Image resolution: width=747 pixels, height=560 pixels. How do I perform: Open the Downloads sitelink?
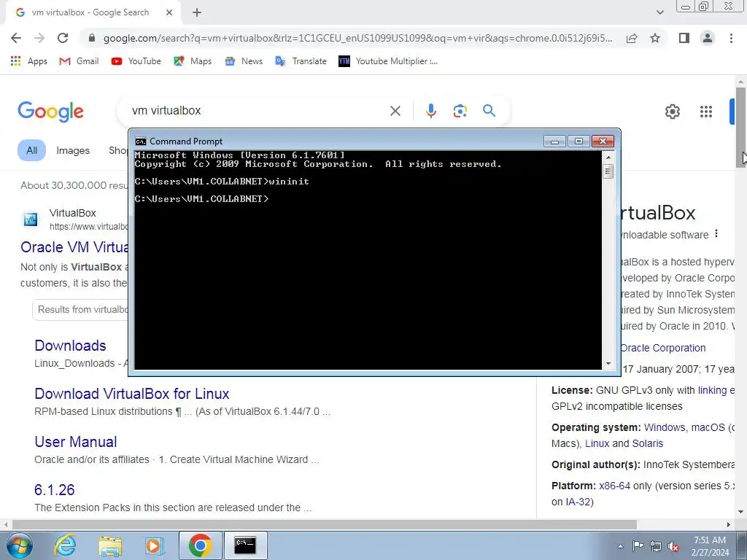(70, 345)
